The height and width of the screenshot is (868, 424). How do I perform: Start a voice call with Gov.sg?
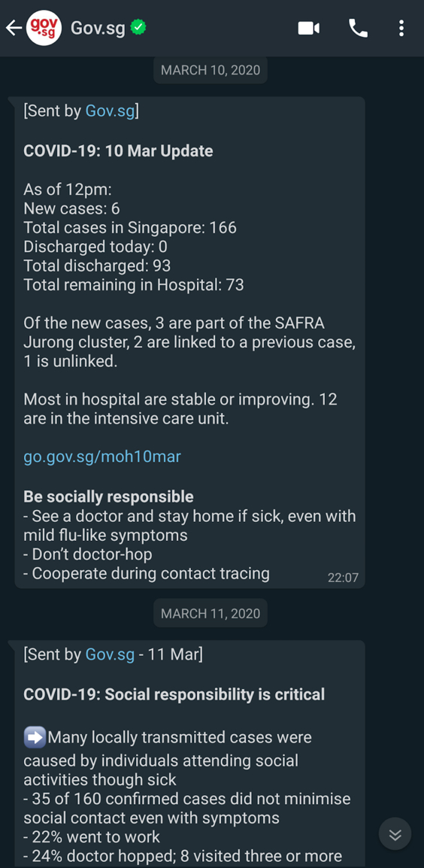pos(358,29)
